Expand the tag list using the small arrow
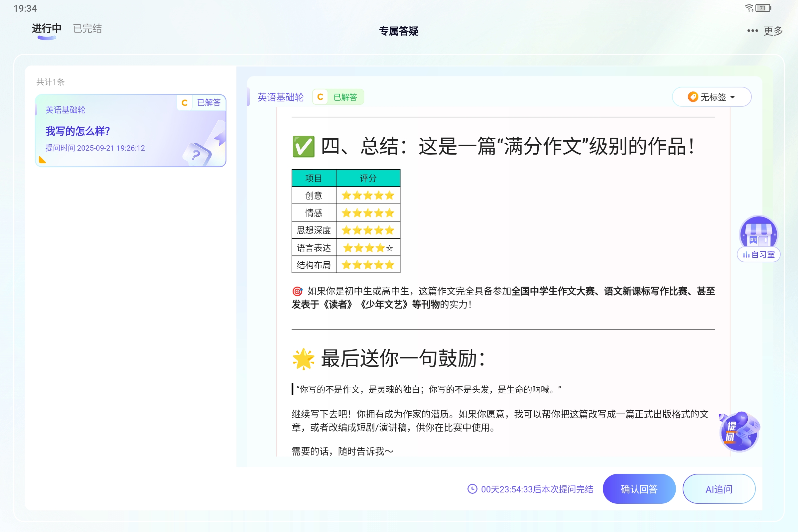The image size is (798, 532). (733, 97)
